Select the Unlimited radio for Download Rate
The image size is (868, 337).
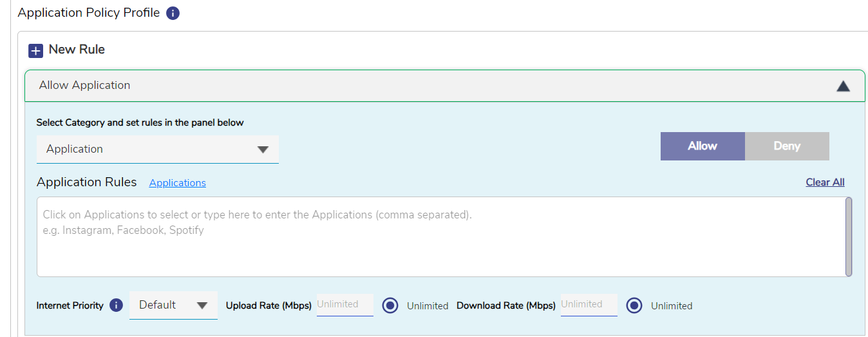point(634,305)
